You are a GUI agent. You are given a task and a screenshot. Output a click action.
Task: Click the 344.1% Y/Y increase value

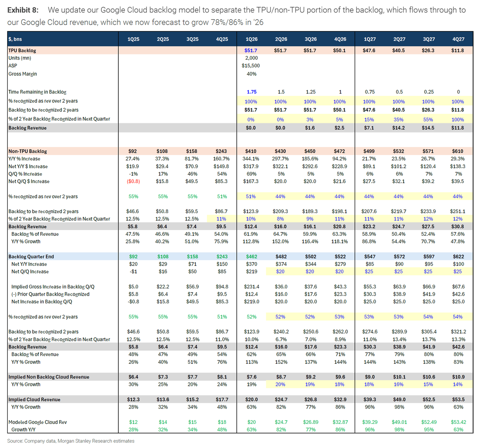tap(251, 159)
